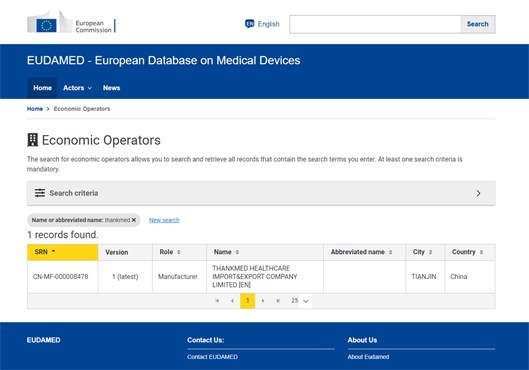Open the Home navigation tab
This screenshot has height=370, width=529.
tap(42, 88)
